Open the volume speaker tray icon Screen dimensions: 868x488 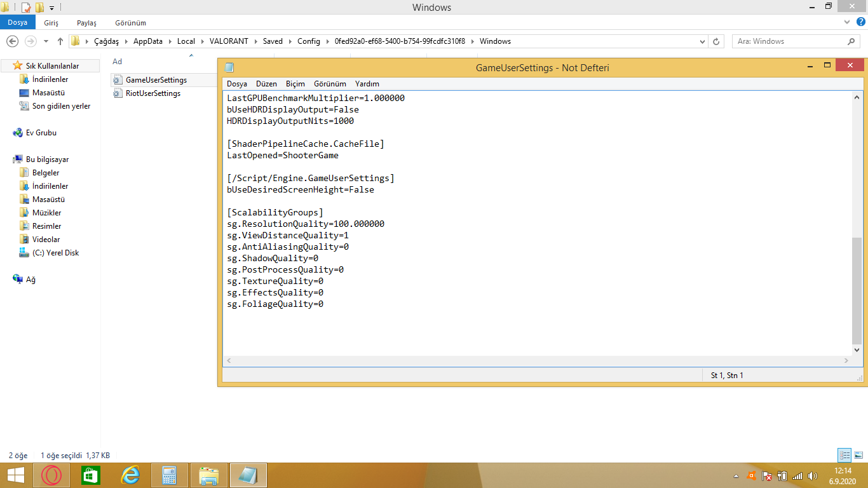[813, 475]
